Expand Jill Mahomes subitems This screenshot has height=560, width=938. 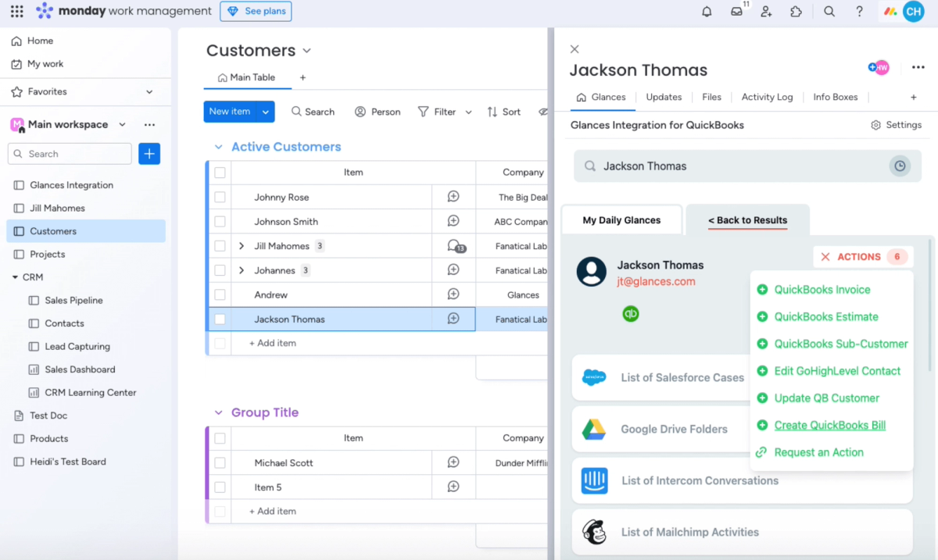coord(242,246)
